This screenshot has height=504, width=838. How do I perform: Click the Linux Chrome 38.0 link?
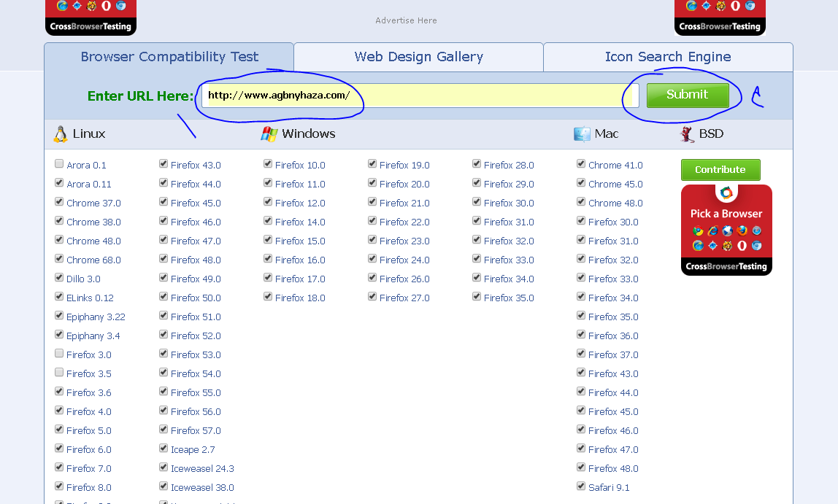[x=93, y=222]
